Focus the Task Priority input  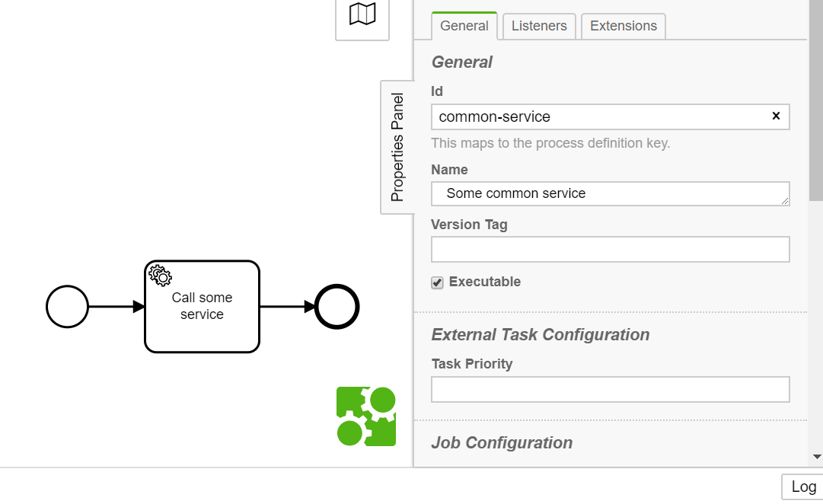pyautogui.click(x=610, y=389)
